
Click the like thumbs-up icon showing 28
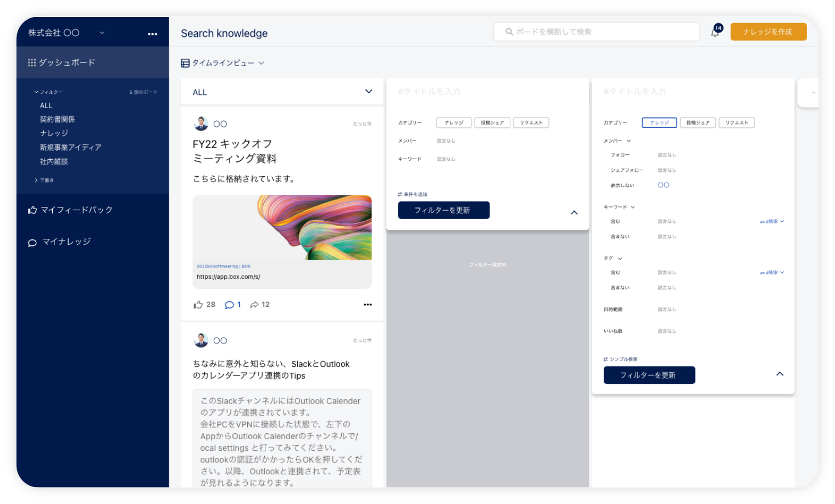(198, 305)
